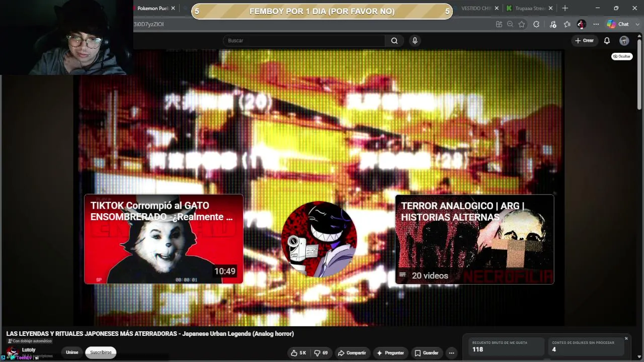This screenshot has height=362, width=644.
Task: Click the browser address bar URL
Action: pyautogui.click(x=149, y=24)
